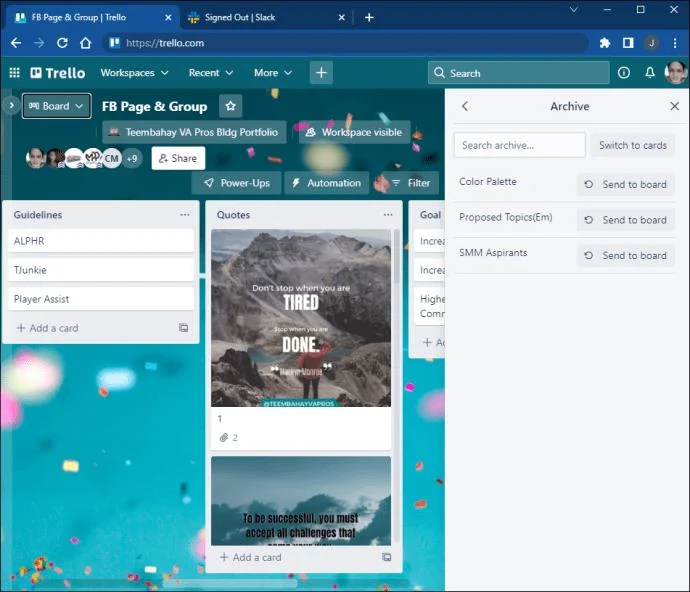Open the Chrome profile J icon
The image size is (690, 592).
[651, 43]
